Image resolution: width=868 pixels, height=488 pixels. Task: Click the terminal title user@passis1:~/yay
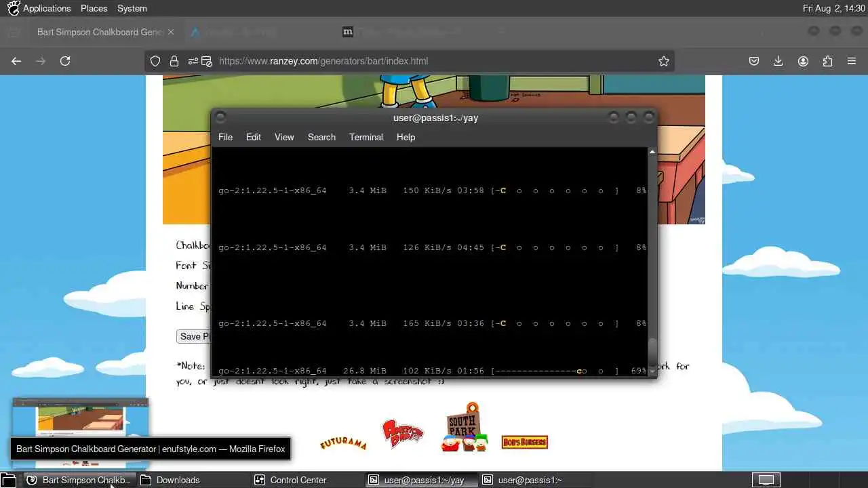tap(435, 118)
